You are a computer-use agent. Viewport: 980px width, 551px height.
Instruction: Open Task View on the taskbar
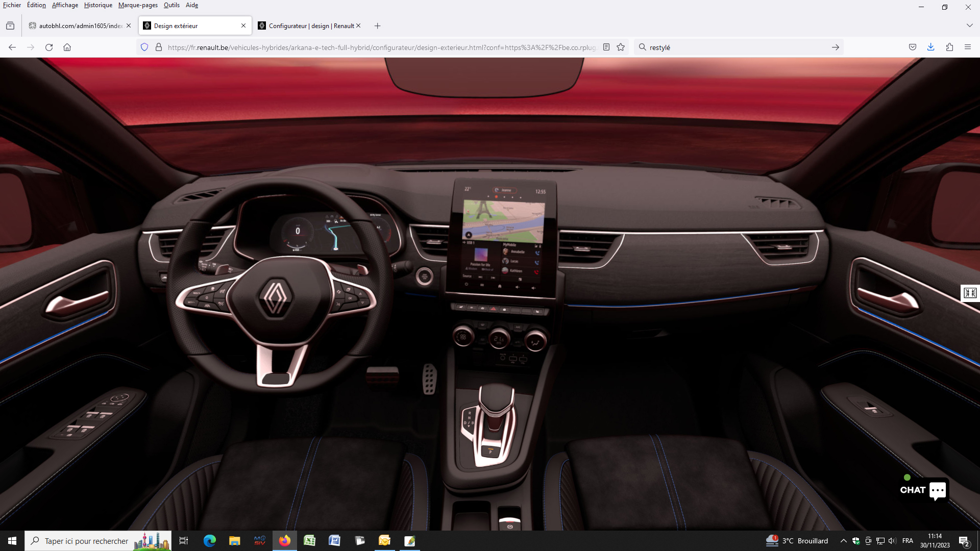coord(184,541)
